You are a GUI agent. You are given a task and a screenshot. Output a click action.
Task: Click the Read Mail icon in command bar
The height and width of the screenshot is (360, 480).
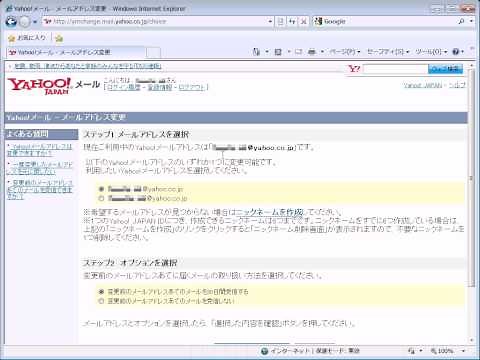[298, 52]
